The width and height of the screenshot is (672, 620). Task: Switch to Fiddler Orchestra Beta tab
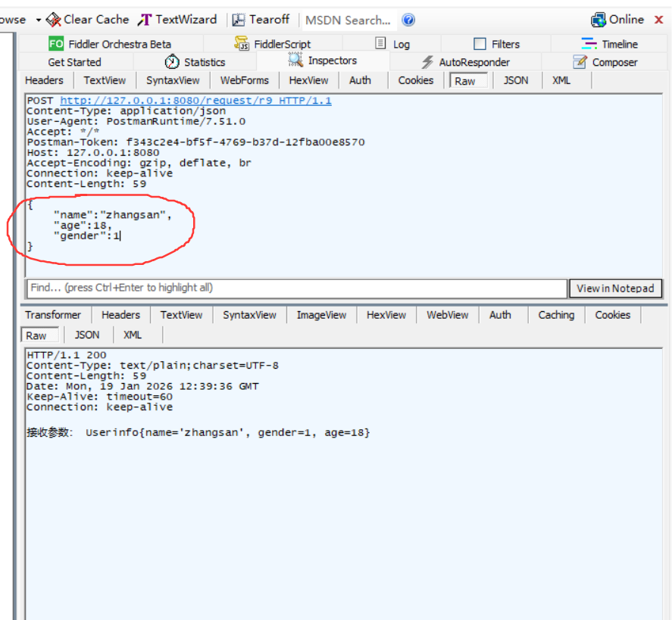[111, 44]
